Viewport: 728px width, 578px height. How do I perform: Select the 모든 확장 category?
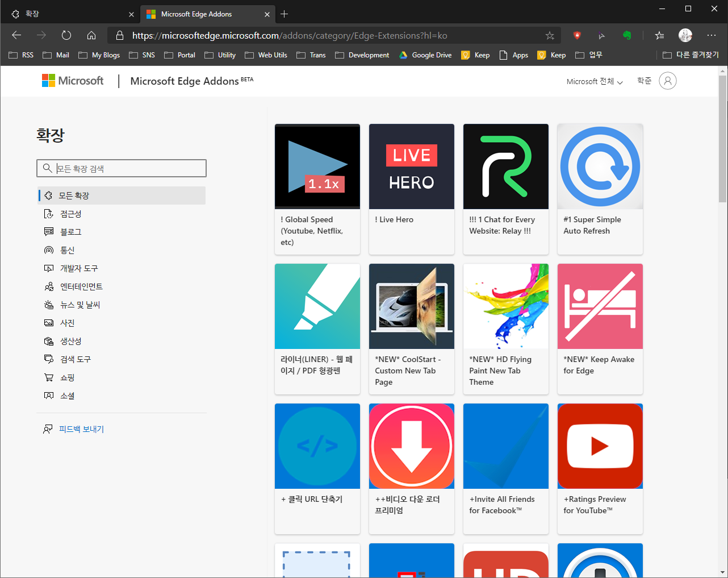click(122, 196)
